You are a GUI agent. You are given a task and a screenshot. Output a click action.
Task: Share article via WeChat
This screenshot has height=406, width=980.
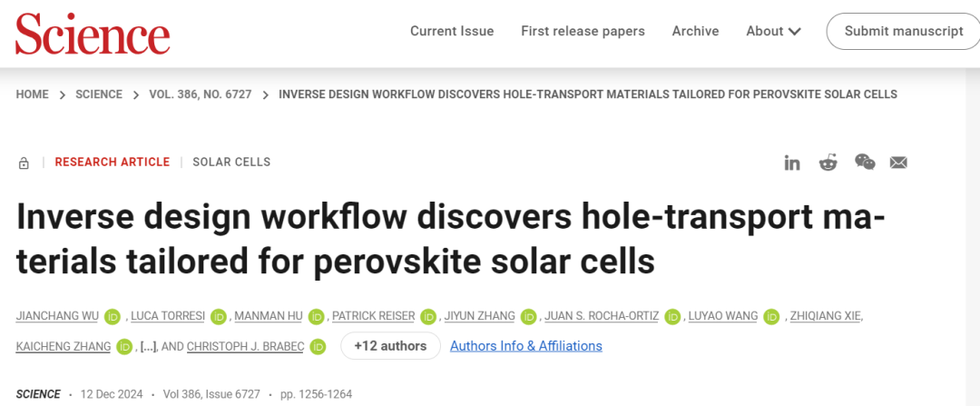pyautogui.click(x=865, y=162)
